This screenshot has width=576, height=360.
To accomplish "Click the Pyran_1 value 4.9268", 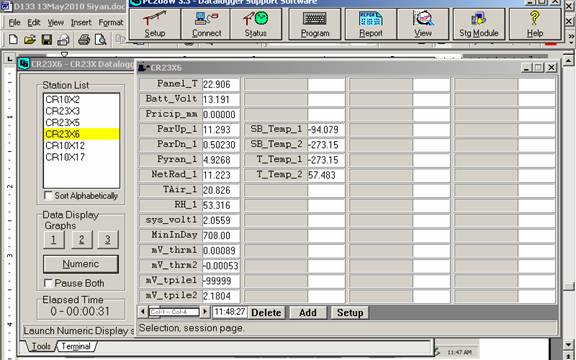I will tap(221, 160).
